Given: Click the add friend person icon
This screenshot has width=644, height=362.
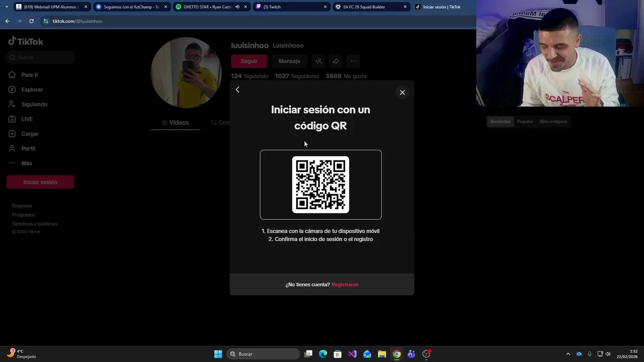Looking at the screenshot, I should [x=318, y=61].
